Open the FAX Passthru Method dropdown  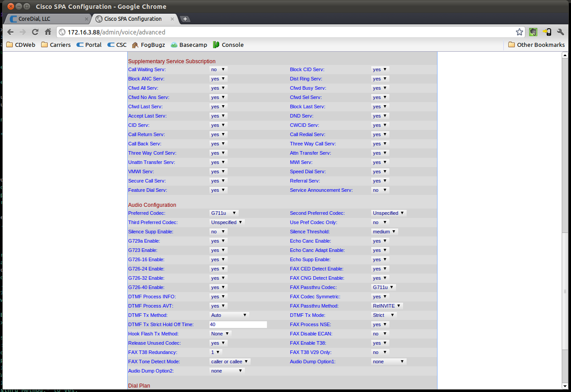pos(387,306)
